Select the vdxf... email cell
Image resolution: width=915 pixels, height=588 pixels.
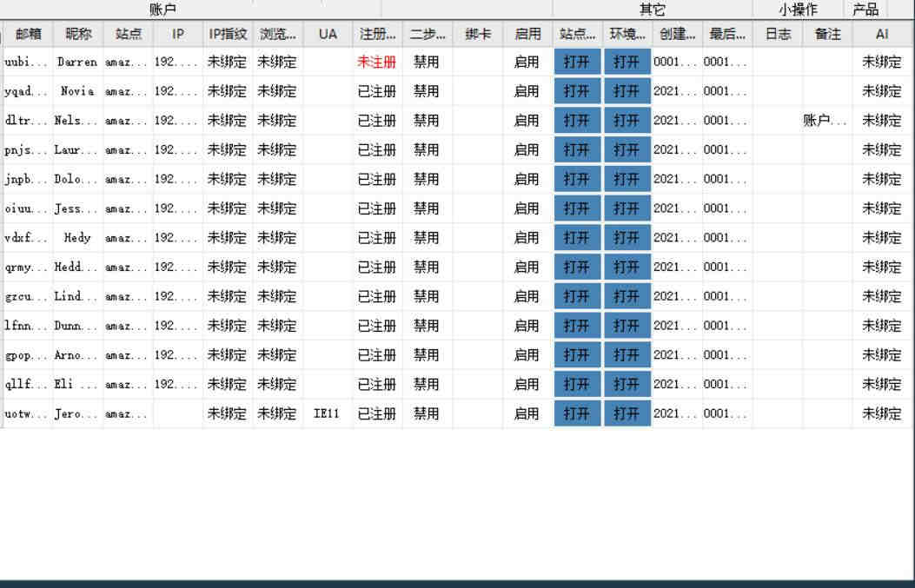26,238
